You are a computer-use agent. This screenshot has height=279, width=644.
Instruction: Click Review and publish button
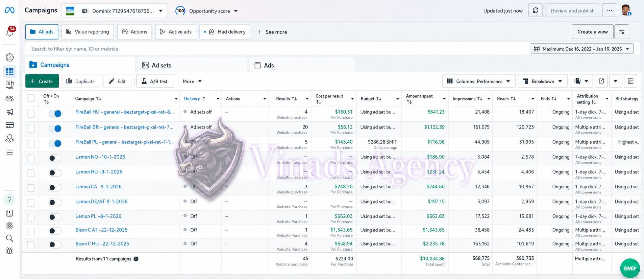[572, 10]
